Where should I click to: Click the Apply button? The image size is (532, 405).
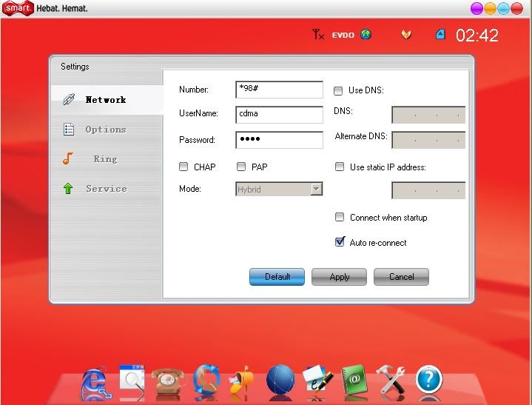pyautogui.click(x=339, y=277)
